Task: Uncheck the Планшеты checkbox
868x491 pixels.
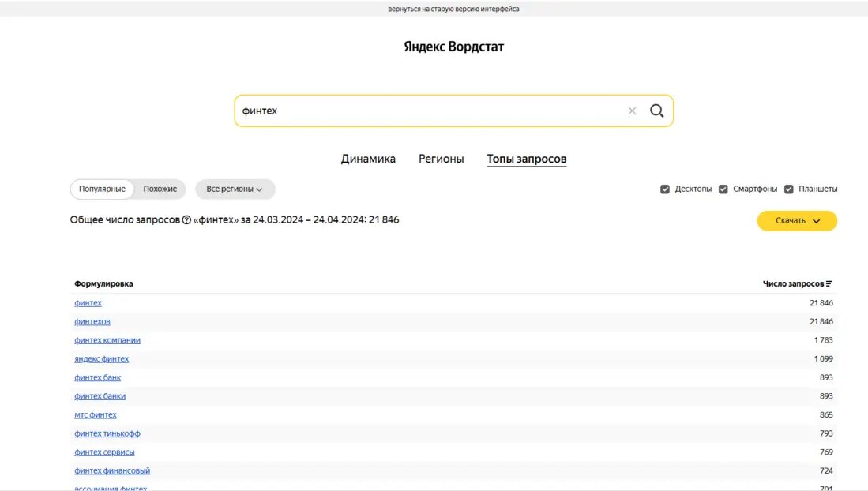Action: tap(789, 189)
